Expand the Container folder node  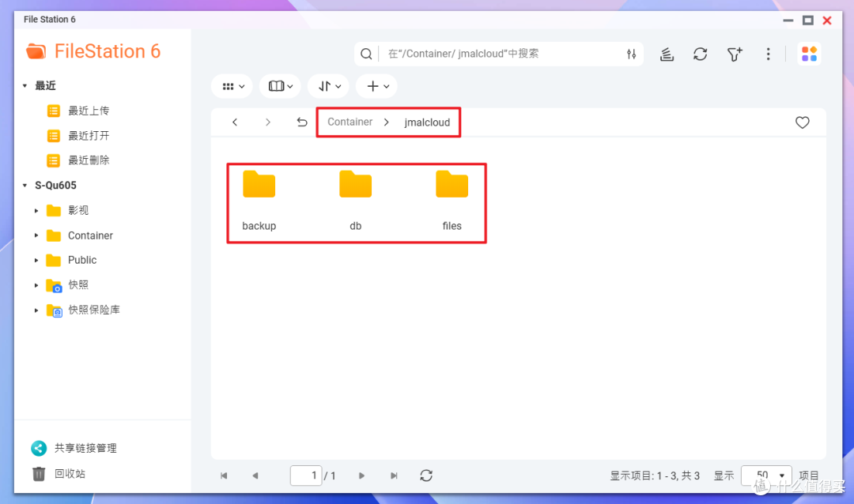36,235
